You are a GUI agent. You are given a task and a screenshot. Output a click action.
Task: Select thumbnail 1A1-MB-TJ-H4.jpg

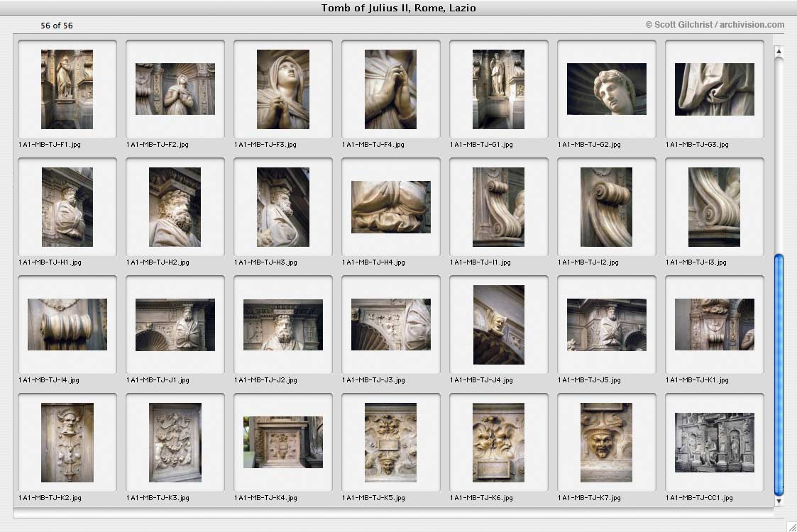tap(390, 207)
